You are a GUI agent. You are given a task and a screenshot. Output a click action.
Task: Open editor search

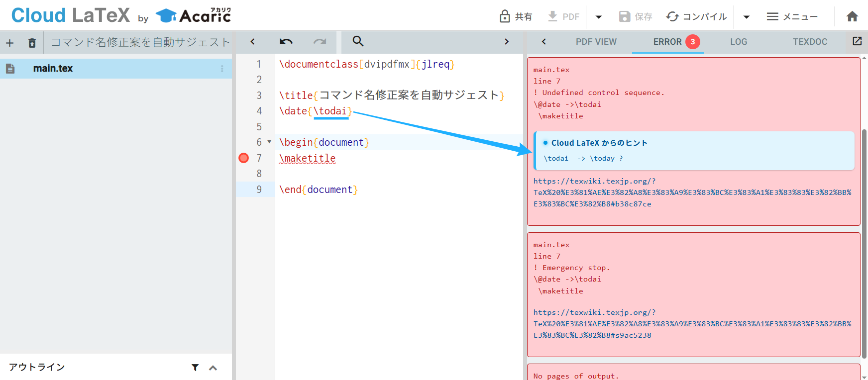358,41
